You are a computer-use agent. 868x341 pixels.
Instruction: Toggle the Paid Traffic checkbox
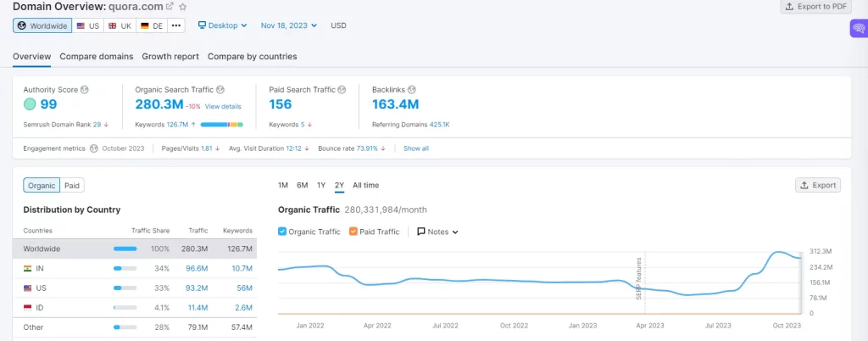point(353,232)
